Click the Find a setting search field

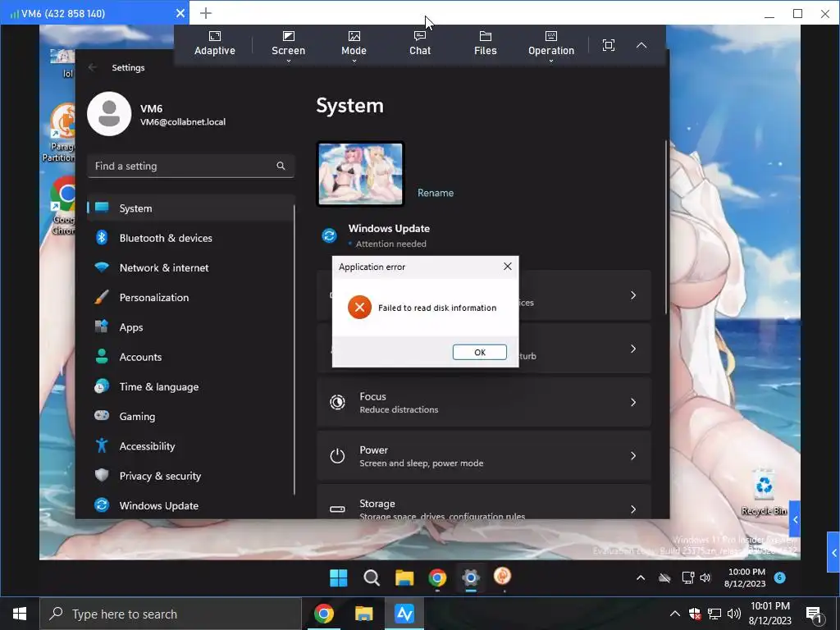tap(190, 166)
